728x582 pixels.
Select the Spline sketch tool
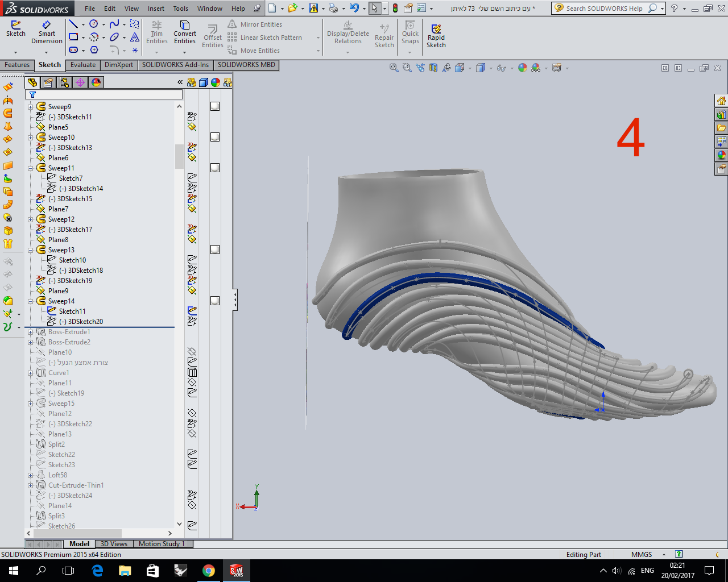pos(114,24)
